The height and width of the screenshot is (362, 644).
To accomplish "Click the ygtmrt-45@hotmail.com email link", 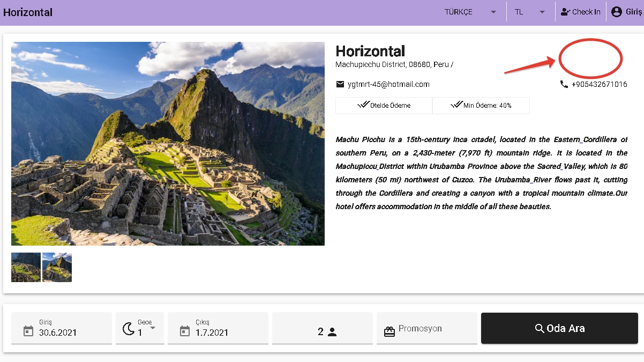I will [x=388, y=84].
